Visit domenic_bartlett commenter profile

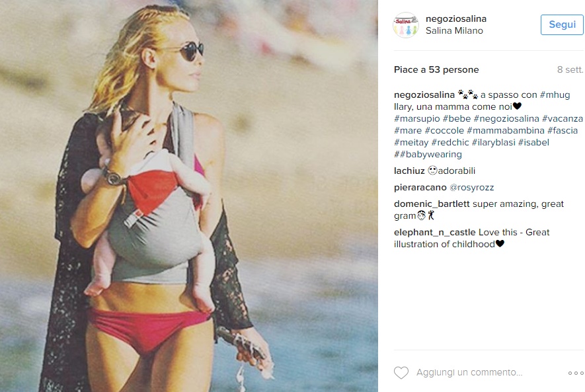pos(432,204)
